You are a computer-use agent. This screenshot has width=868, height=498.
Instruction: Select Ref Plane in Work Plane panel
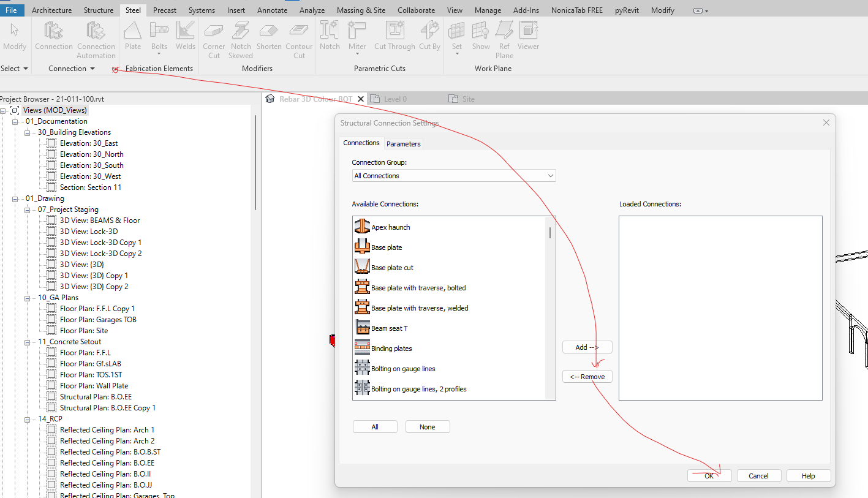click(504, 38)
